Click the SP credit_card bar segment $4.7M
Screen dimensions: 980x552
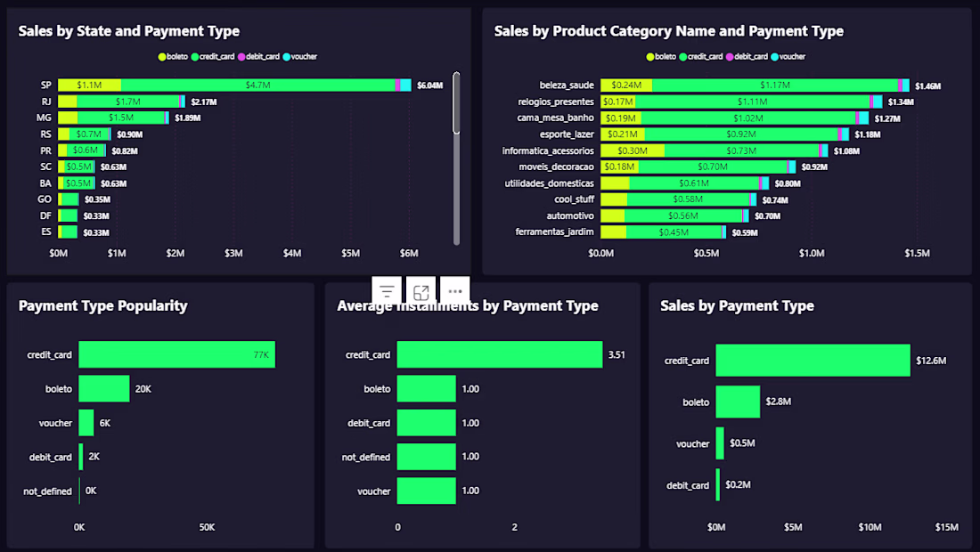point(258,85)
